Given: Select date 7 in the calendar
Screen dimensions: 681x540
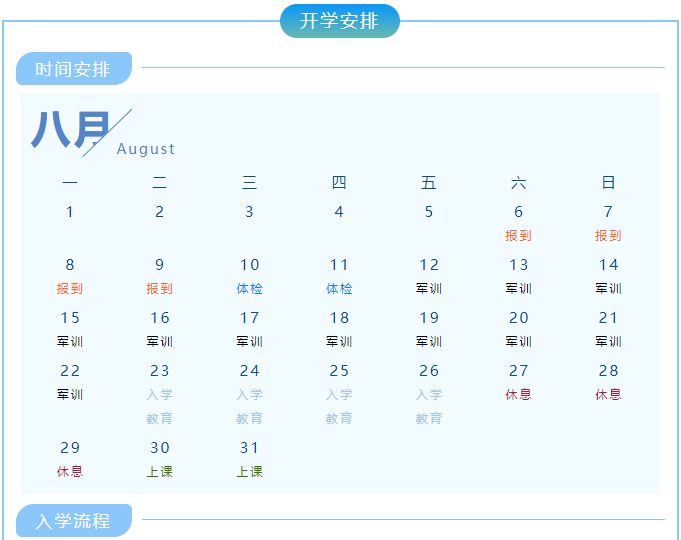Looking at the screenshot, I should pos(608,212).
